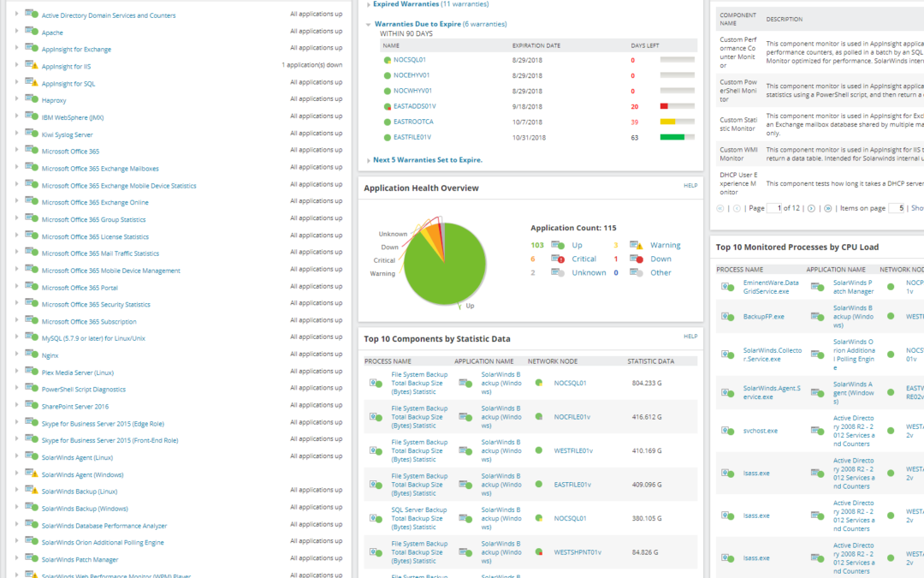Click the 804.233 G statistic value

pyautogui.click(x=647, y=383)
